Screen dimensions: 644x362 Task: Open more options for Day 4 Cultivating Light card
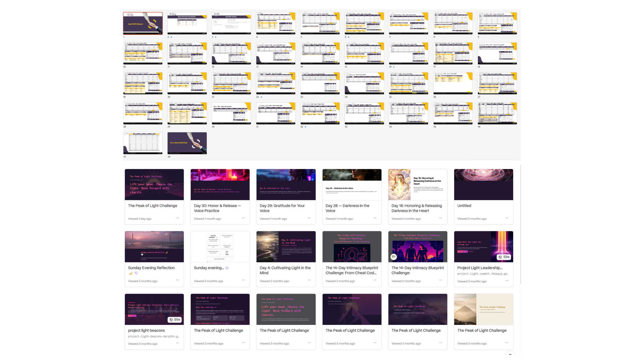click(309, 280)
